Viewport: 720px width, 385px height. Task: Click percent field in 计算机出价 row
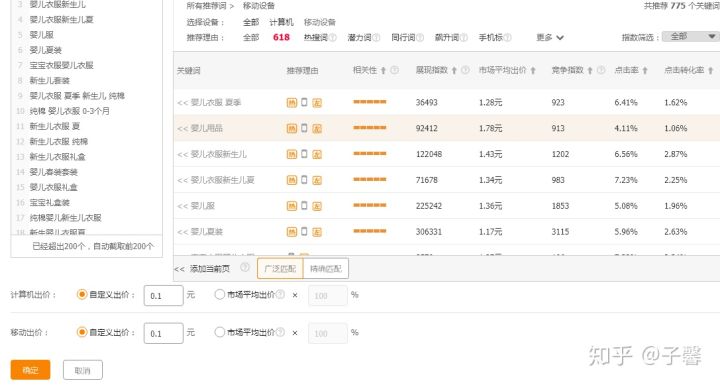coord(328,295)
